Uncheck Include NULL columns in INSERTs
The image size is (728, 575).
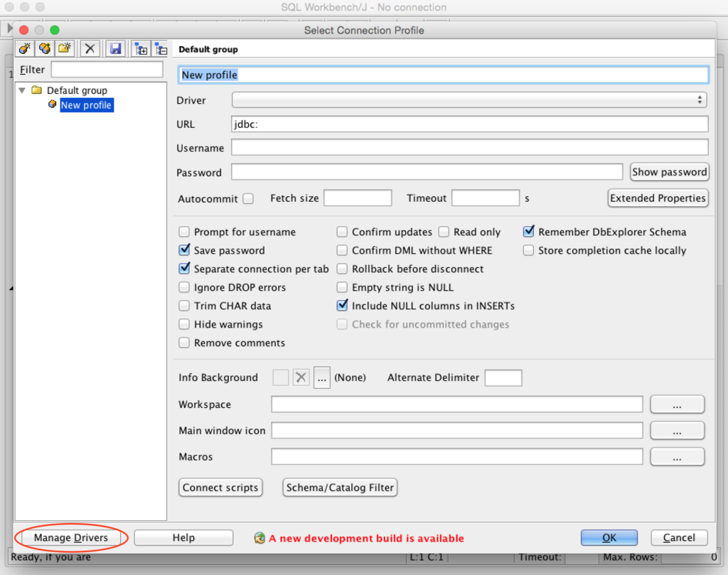(342, 306)
